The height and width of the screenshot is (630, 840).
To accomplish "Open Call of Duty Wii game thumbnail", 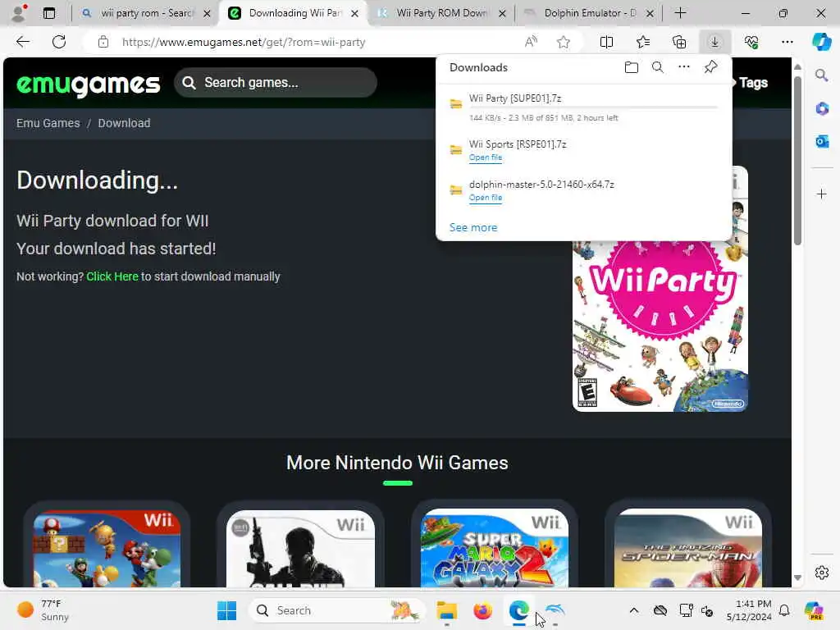I will [x=300, y=549].
